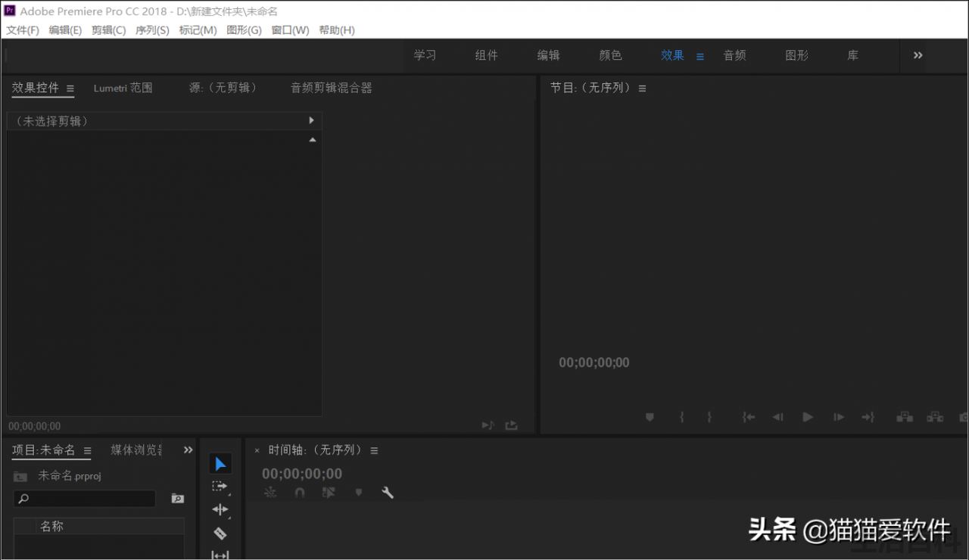Viewport: 969px width, 560px height.
Task: Open Effects workspace menu
Action: click(700, 56)
